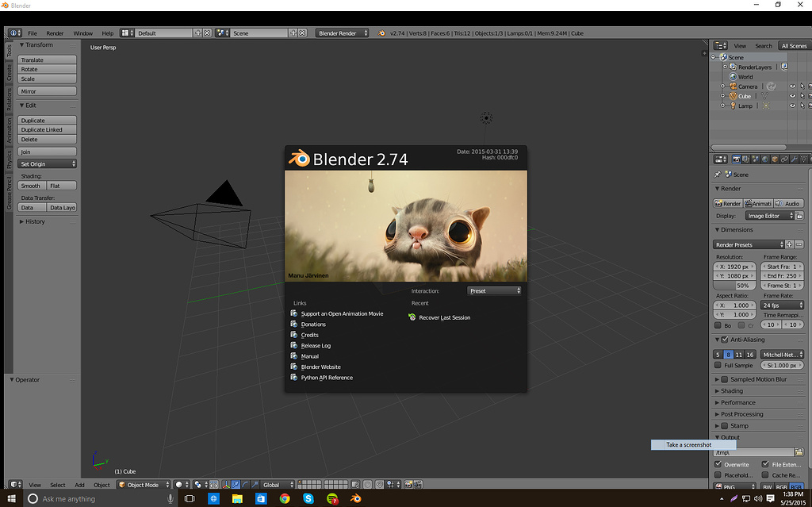Enable the Placeholders checkbox
Screen dimensions: 812x507
point(718,474)
